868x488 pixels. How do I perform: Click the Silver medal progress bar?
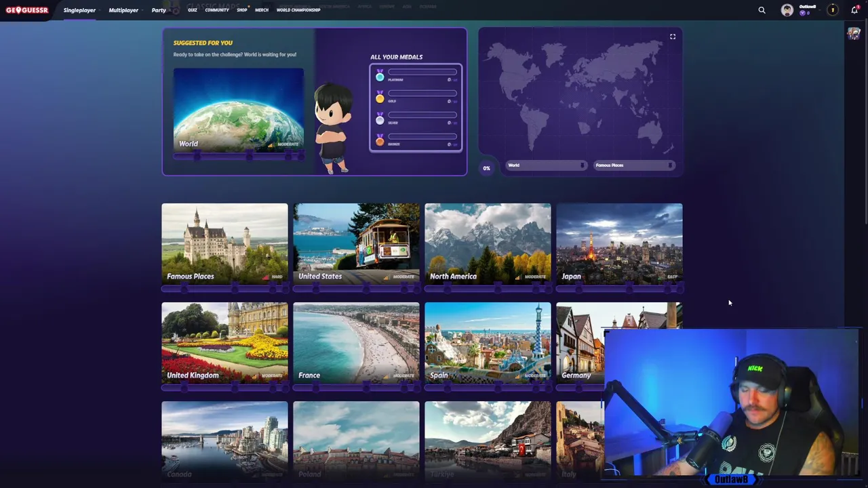point(422,115)
